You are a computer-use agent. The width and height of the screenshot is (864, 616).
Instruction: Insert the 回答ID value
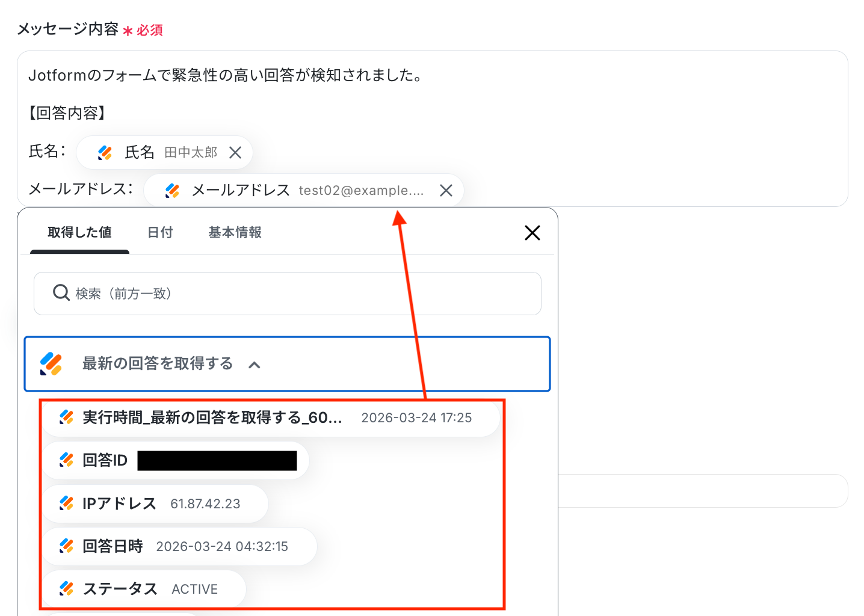click(176, 460)
